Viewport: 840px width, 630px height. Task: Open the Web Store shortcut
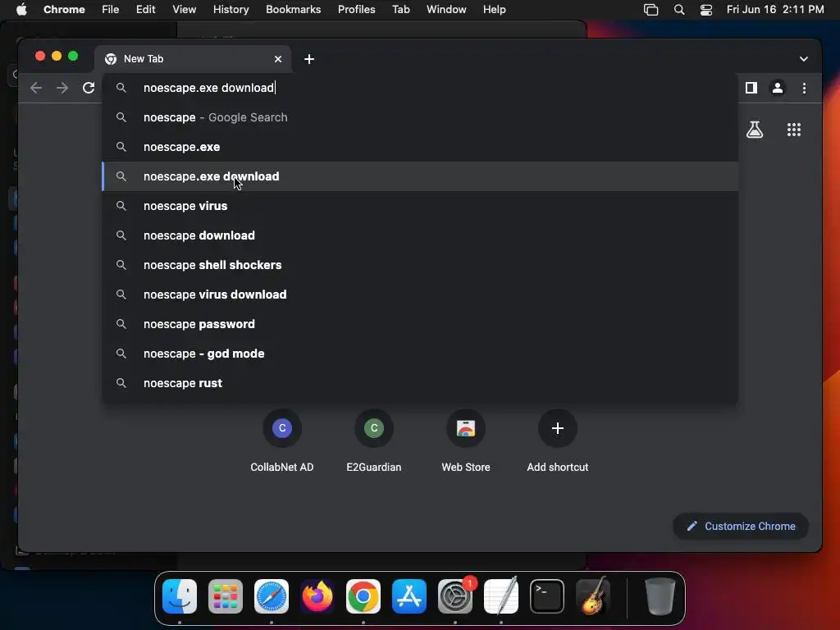[x=466, y=441]
